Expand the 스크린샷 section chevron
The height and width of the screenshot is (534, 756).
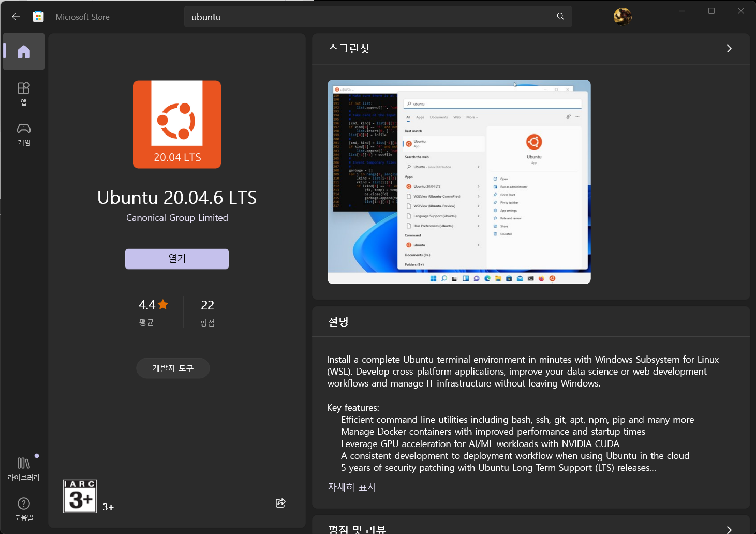click(729, 49)
